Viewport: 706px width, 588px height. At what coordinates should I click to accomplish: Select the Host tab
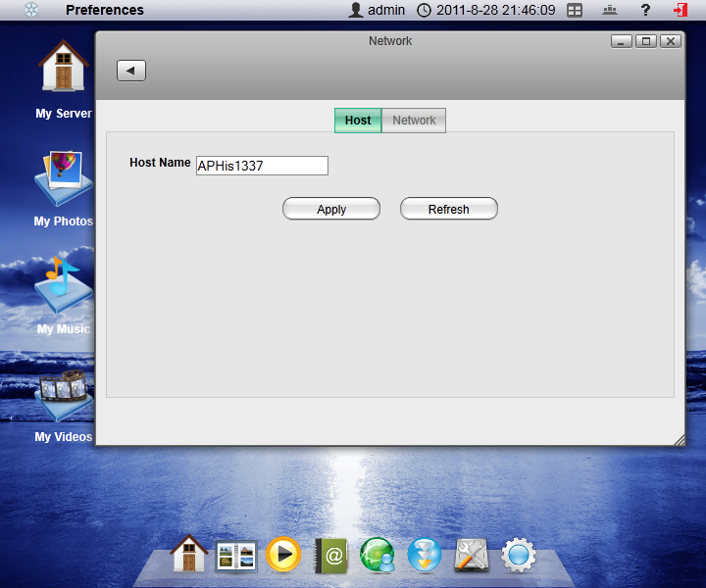point(358,121)
